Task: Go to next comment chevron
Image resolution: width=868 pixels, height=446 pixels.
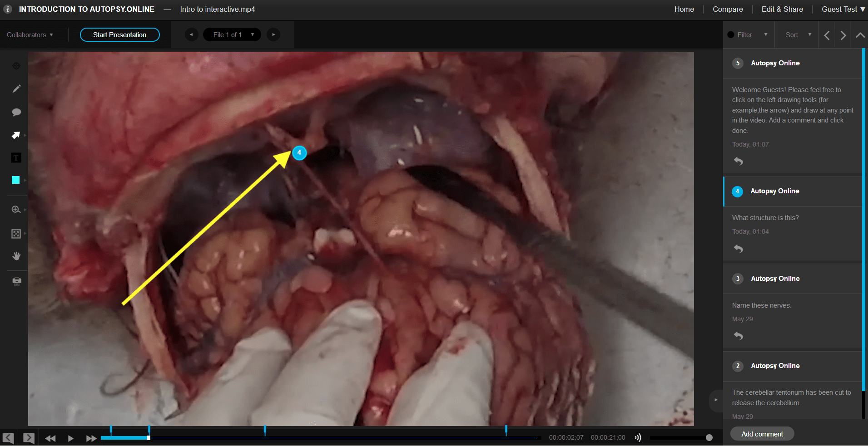Action: 843,35
